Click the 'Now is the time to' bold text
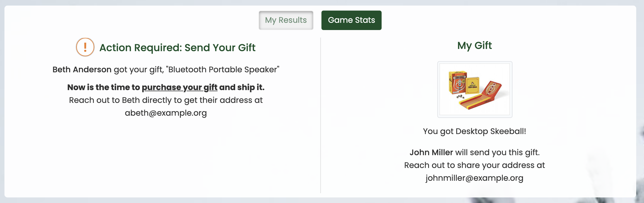644x203 pixels. pos(104,87)
